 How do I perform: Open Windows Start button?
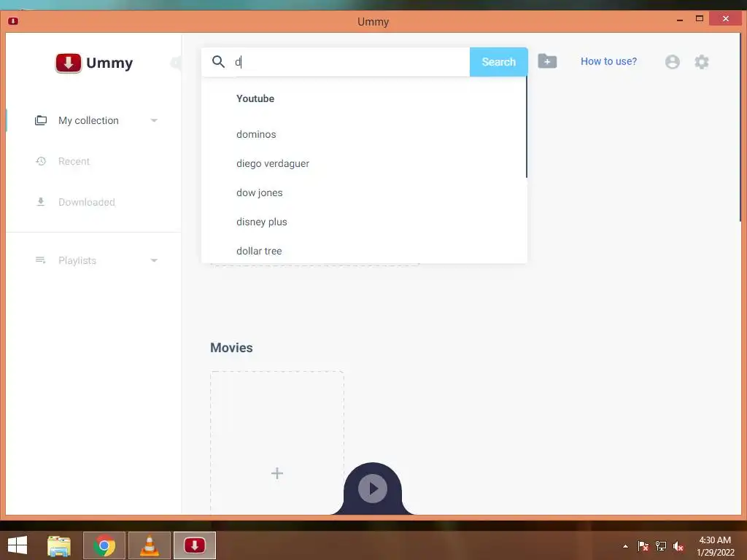[x=18, y=545]
